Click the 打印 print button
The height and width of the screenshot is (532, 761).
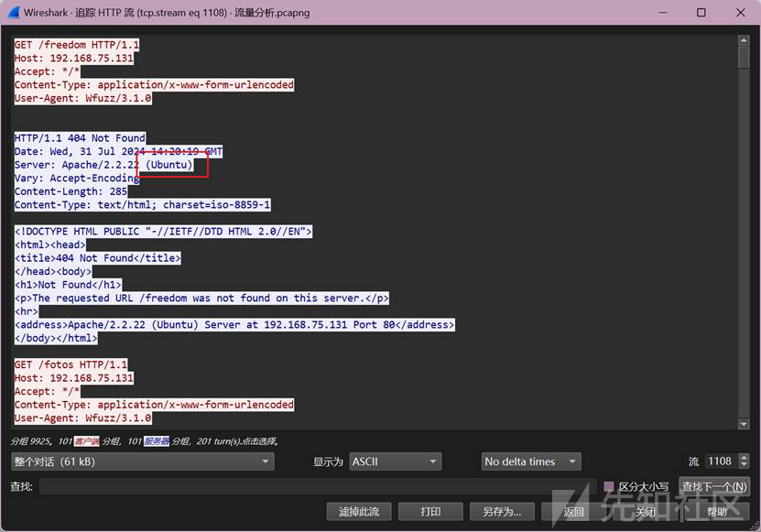tap(430, 512)
